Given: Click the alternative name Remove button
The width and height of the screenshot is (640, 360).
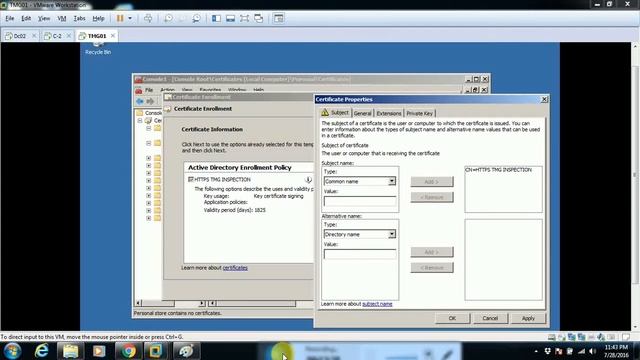Looking at the screenshot, I should coord(432,268).
